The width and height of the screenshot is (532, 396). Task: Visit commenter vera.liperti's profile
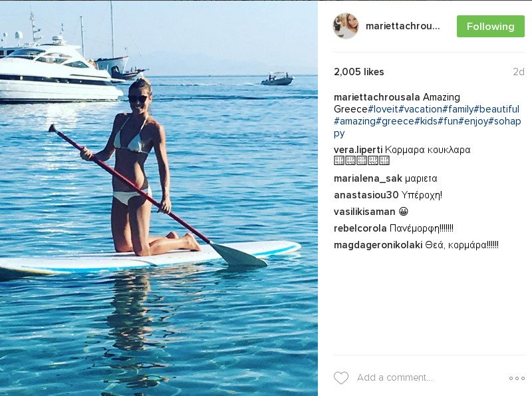358,150
